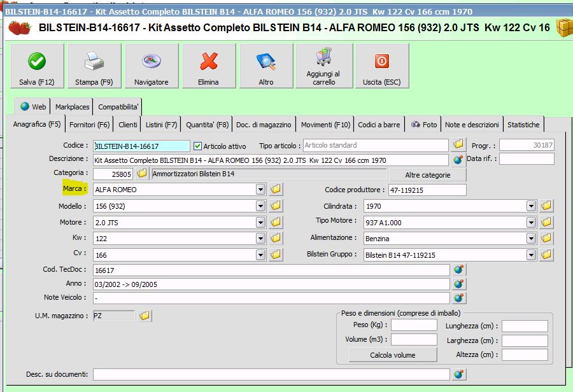
Task: Click into the Peso (Kg) field
Action: click(x=414, y=325)
